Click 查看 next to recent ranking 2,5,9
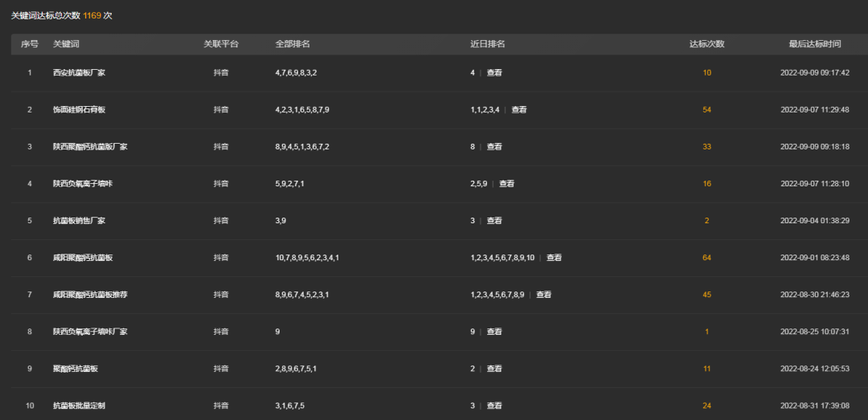This screenshot has height=420, width=868. click(506, 184)
